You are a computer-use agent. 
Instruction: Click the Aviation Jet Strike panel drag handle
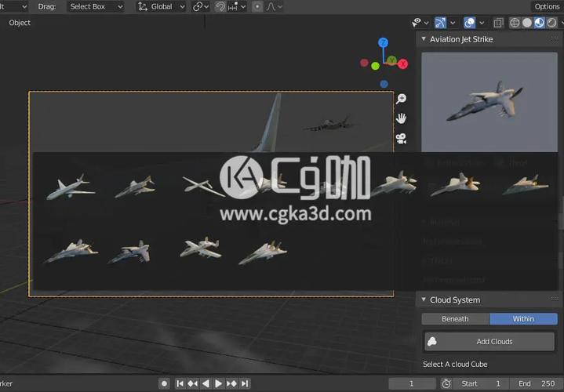pos(555,39)
